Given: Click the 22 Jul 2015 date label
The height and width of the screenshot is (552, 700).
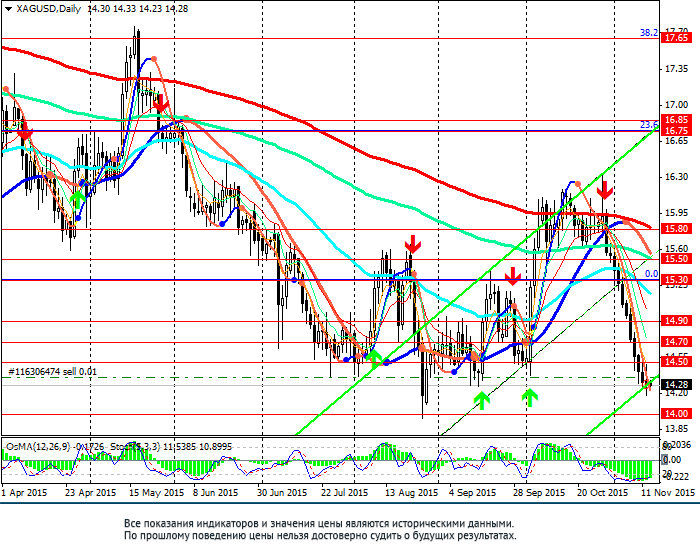Looking at the screenshot, I should point(344,493).
